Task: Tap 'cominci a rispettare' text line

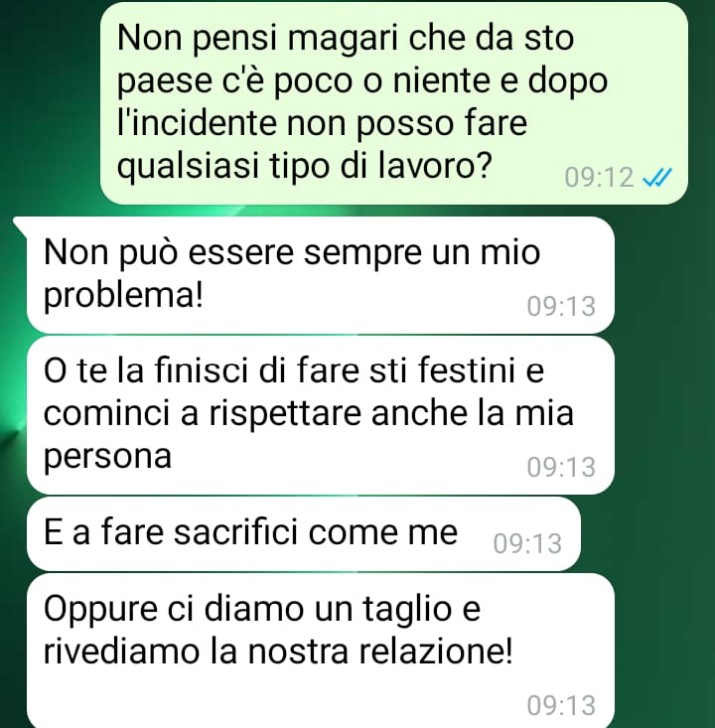Action: tap(308, 414)
